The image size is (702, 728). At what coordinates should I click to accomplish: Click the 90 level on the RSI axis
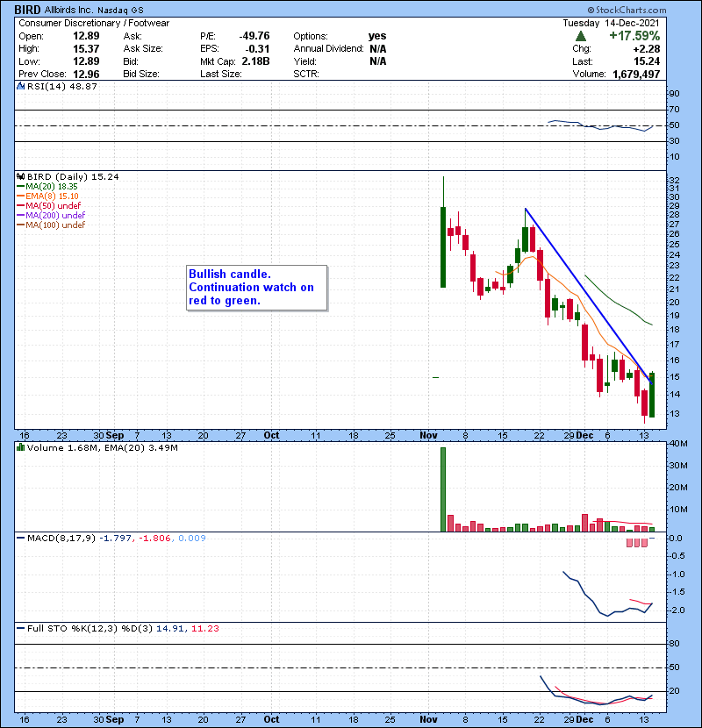(x=675, y=93)
